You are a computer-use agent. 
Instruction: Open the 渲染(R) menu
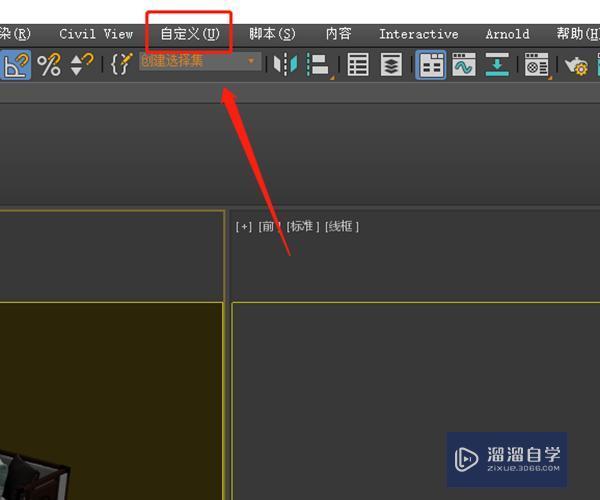15,34
